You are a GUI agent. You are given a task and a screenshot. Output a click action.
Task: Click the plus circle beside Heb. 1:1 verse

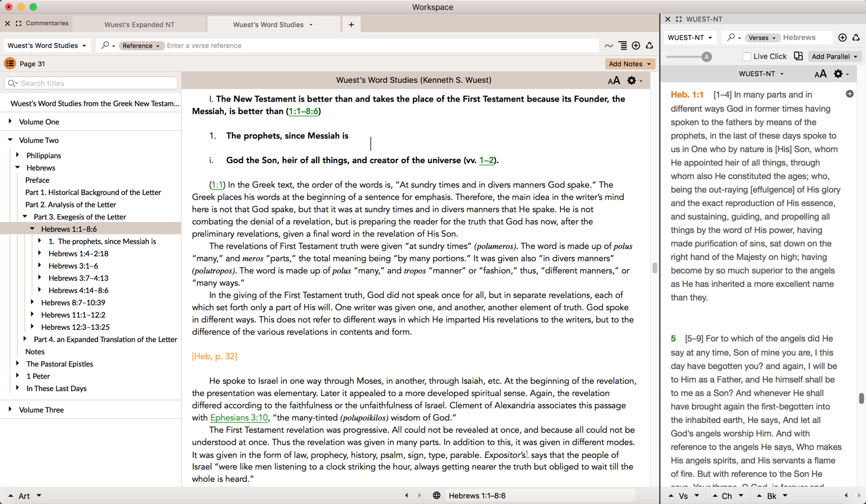[849, 94]
